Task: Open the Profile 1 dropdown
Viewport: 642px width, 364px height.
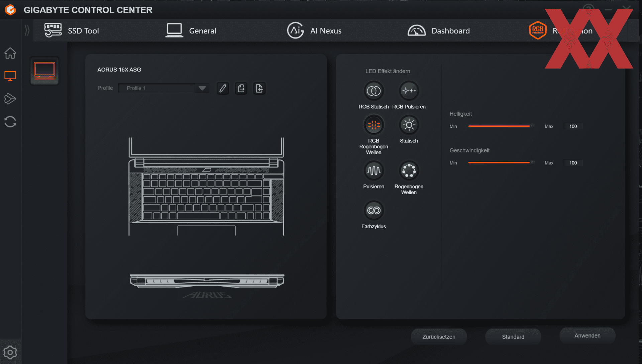Action: (202, 88)
